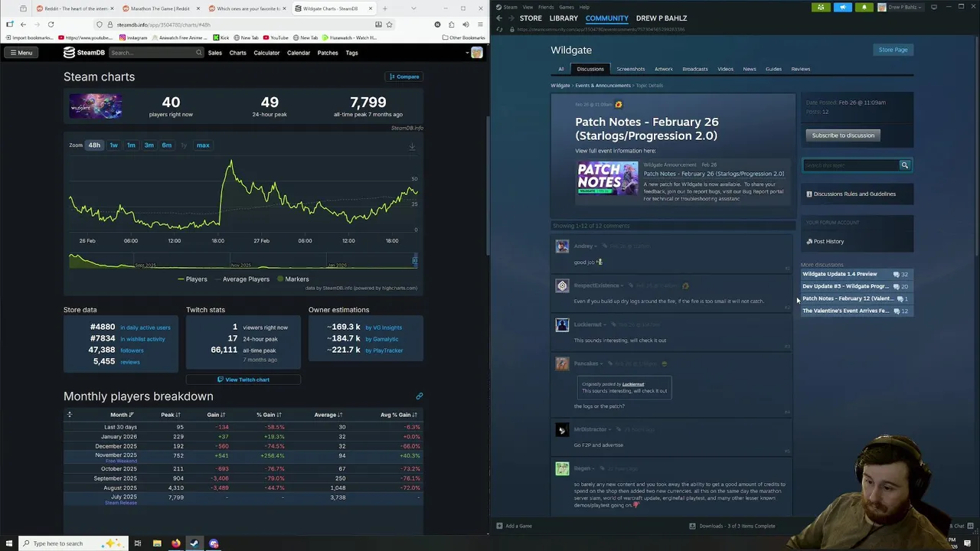Sort the table by Avg % Gain column

399,415
